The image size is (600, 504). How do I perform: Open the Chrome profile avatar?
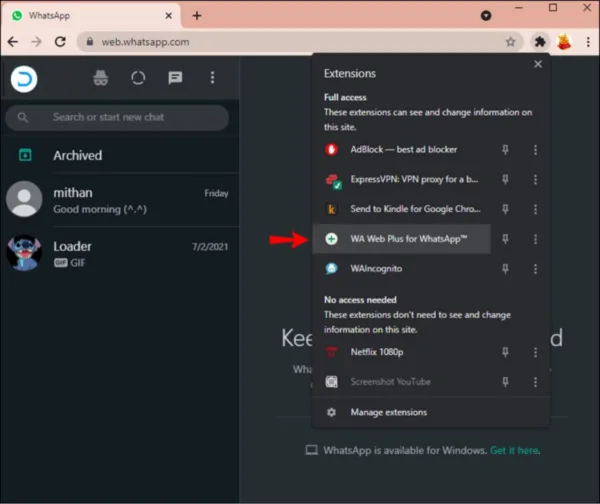(564, 42)
